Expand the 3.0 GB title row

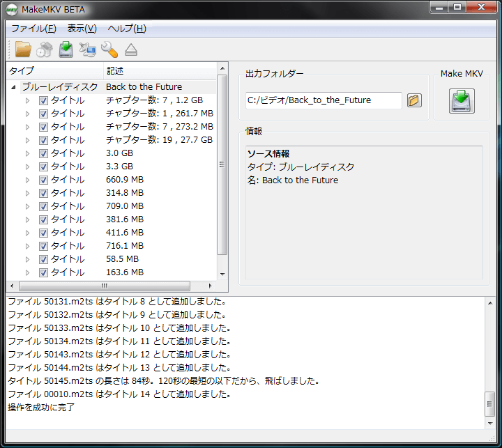(27, 153)
